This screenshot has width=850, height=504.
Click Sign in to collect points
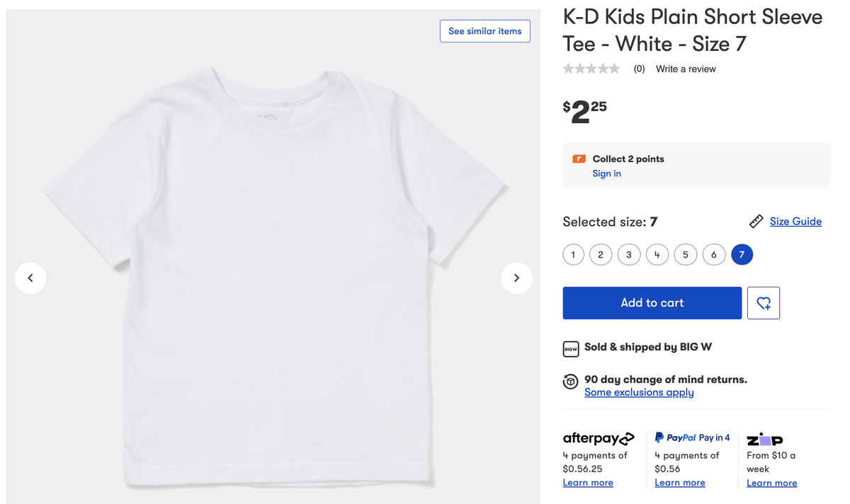pos(606,173)
